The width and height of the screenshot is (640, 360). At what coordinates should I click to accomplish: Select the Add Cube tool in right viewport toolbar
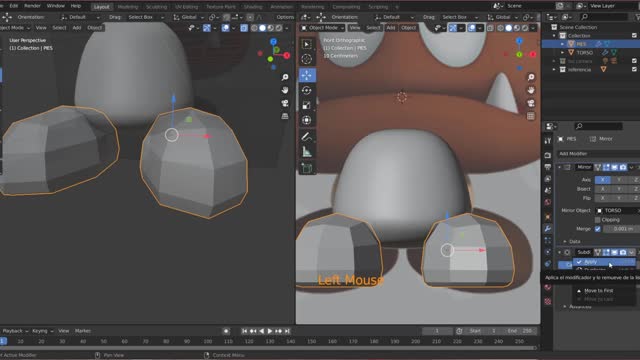tap(307, 168)
